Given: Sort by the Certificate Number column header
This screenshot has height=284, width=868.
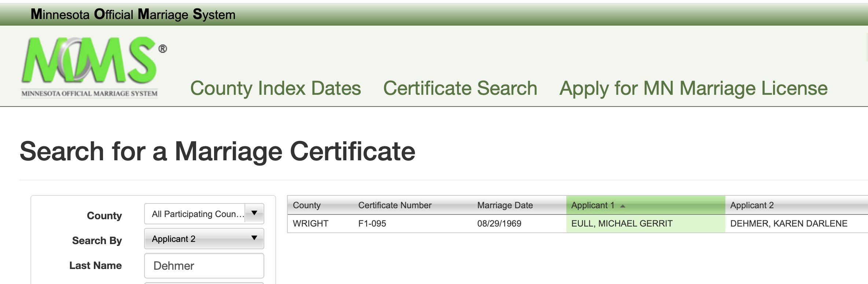Looking at the screenshot, I should [394, 205].
